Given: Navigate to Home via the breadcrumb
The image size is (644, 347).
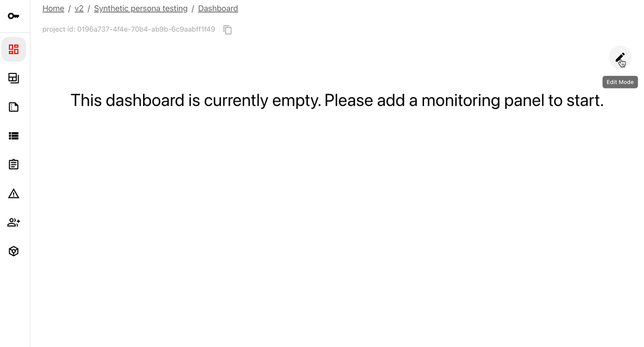Looking at the screenshot, I should 53,8.
